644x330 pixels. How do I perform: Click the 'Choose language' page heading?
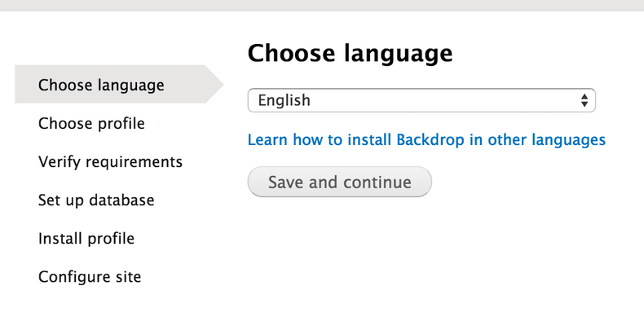[350, 53]
